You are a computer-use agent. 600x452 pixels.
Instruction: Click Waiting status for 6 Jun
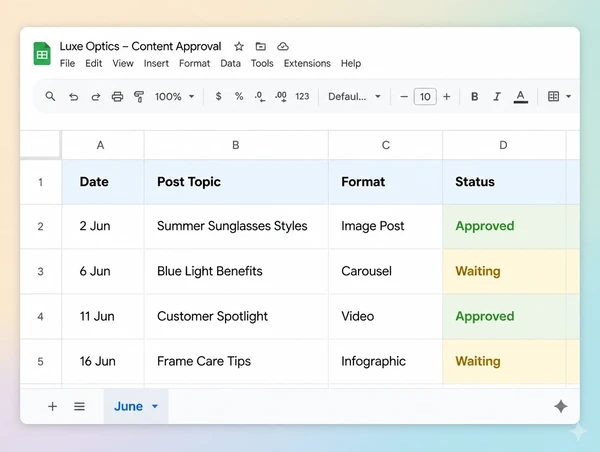504,271
